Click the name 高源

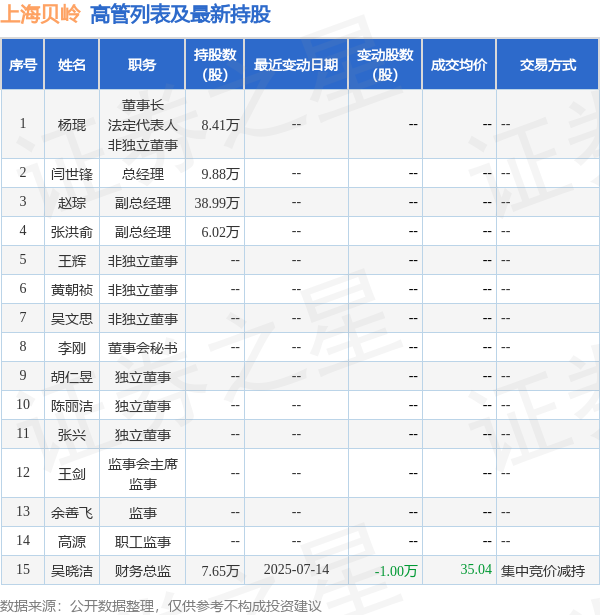(72, 542)
